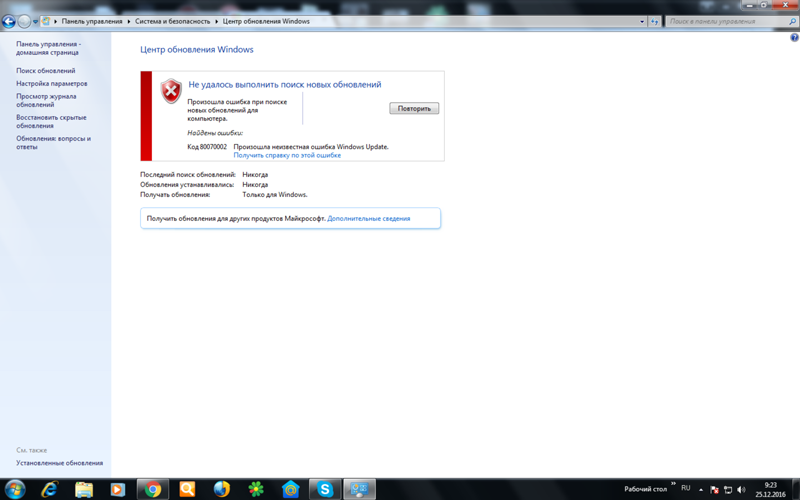Open 'Обновления: вопросы и ответы' link
Image resolution: width=800 pixels, height=500 pixels.
(53, 142)
